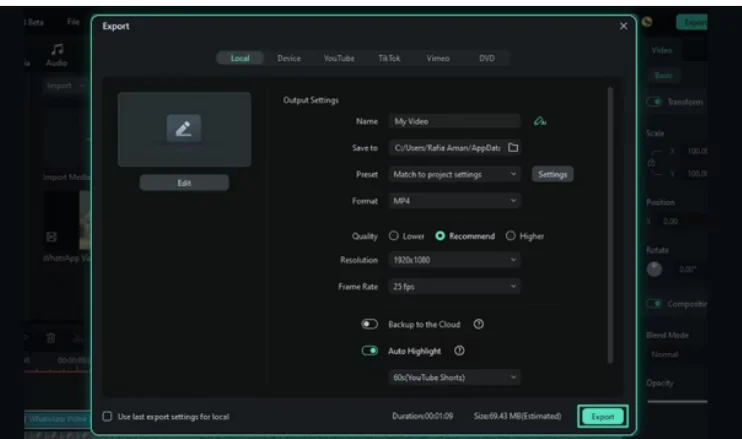This screenshot has height=439, width=742.
Task: Click the AI name generator icon
Action: (x=540, y=121)
